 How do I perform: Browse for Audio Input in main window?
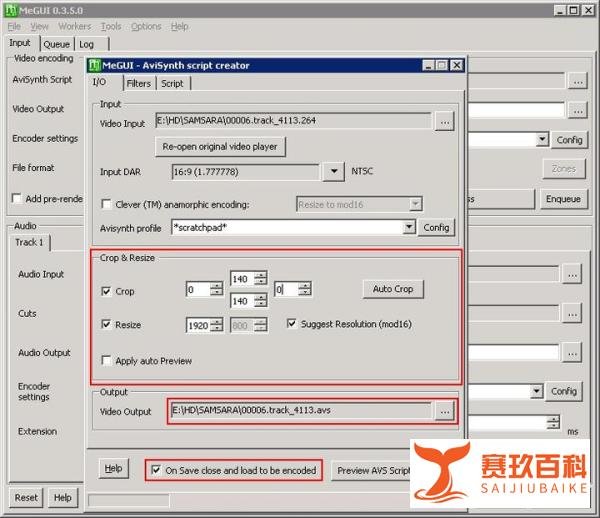point(572,274)
